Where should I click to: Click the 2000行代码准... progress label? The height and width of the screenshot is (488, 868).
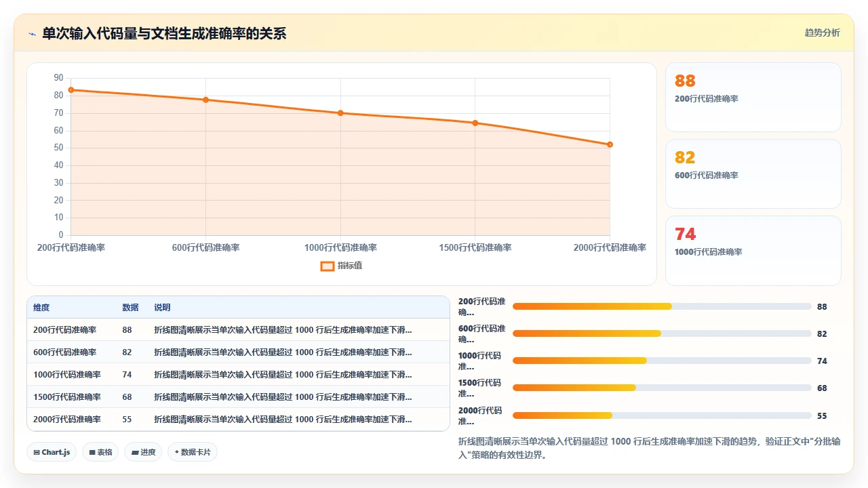[481, 415]
